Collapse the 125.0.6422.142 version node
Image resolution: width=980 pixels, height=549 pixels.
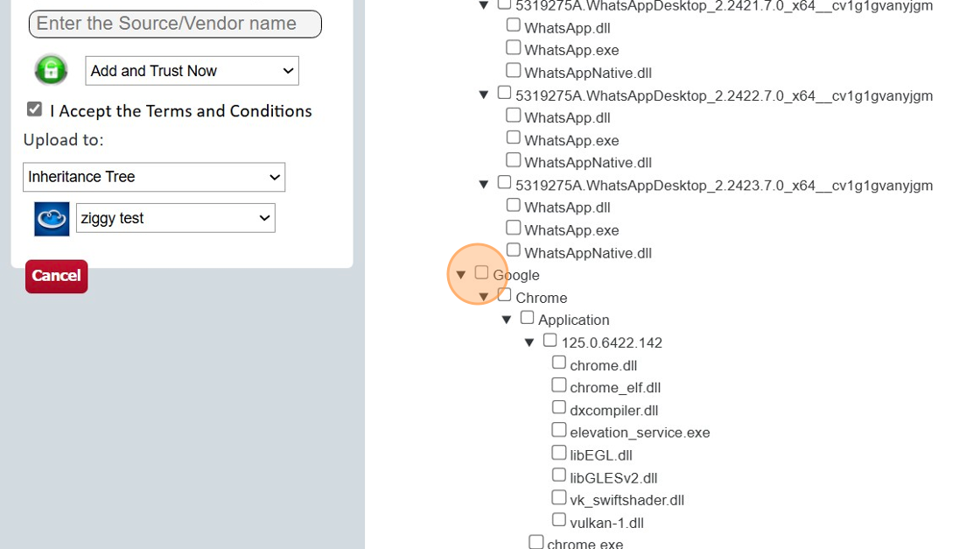[529, 340]
